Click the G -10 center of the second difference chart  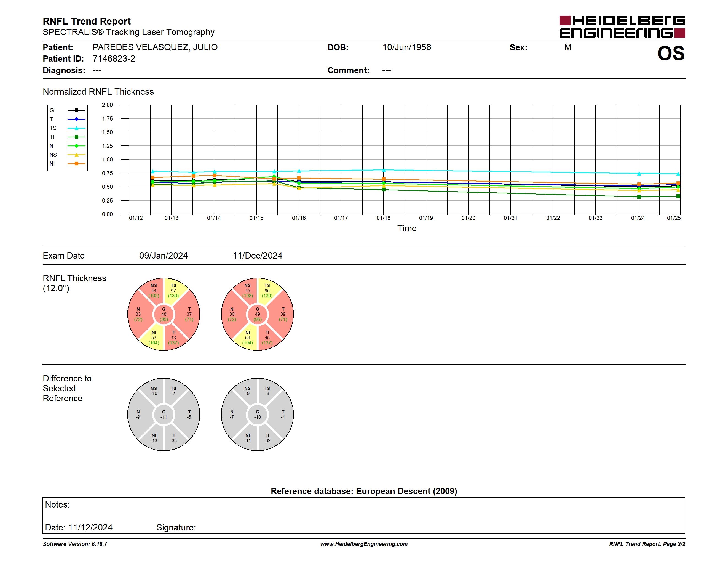257,415
